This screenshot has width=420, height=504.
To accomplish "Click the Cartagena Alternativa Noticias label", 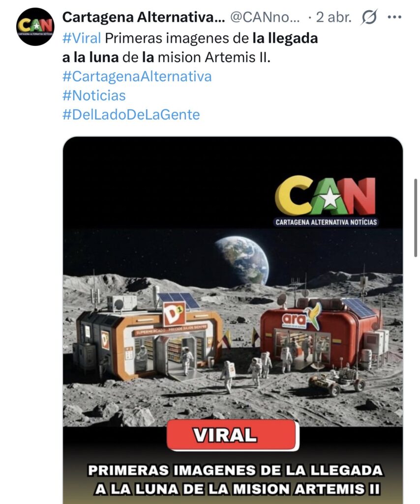I will click(326, 222).
